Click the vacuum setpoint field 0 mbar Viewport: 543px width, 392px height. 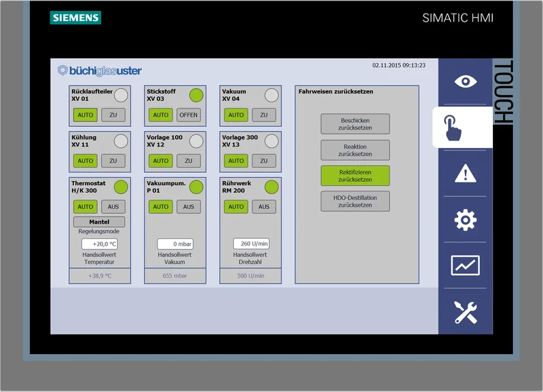[175, 244]
